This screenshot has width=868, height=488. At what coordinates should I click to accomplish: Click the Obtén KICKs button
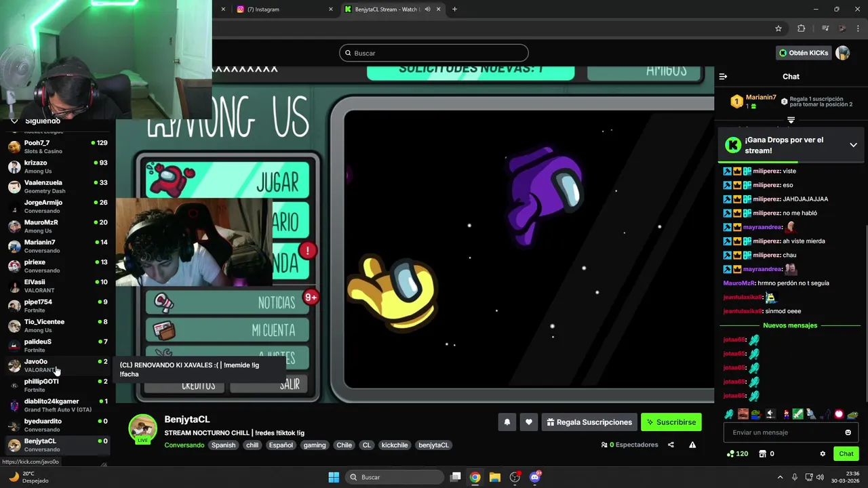pyautogui.click(x=804, y=53)
